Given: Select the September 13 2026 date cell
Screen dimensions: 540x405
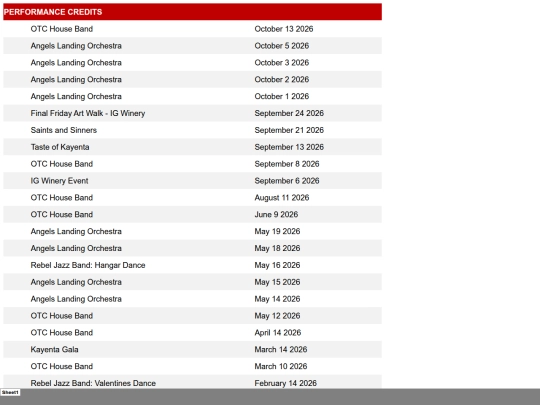Looking at the screenshot, I should pyautogui.click(x=289, y=147).
